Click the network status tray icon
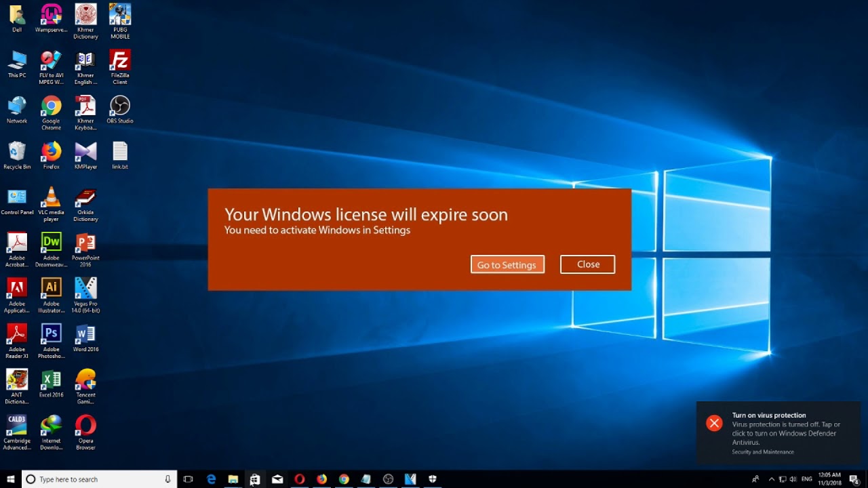The width and height of the screenshot is (868, 488). (782, 479)
